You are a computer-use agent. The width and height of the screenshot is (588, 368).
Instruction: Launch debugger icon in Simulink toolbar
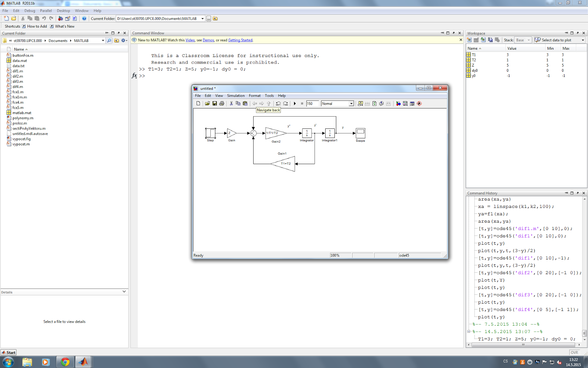tap(419, 103)
